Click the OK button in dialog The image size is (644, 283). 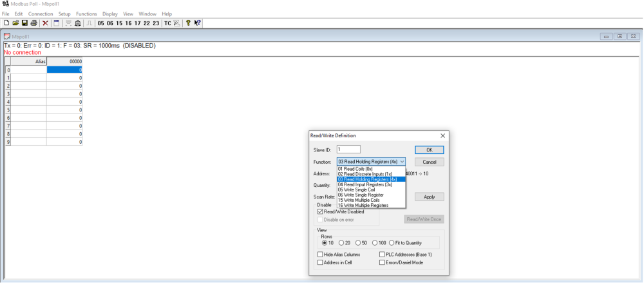[x=429, y=150]
